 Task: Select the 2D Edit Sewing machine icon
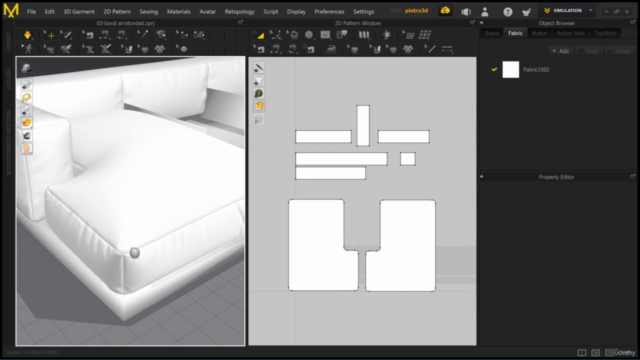tap(259, 49)
